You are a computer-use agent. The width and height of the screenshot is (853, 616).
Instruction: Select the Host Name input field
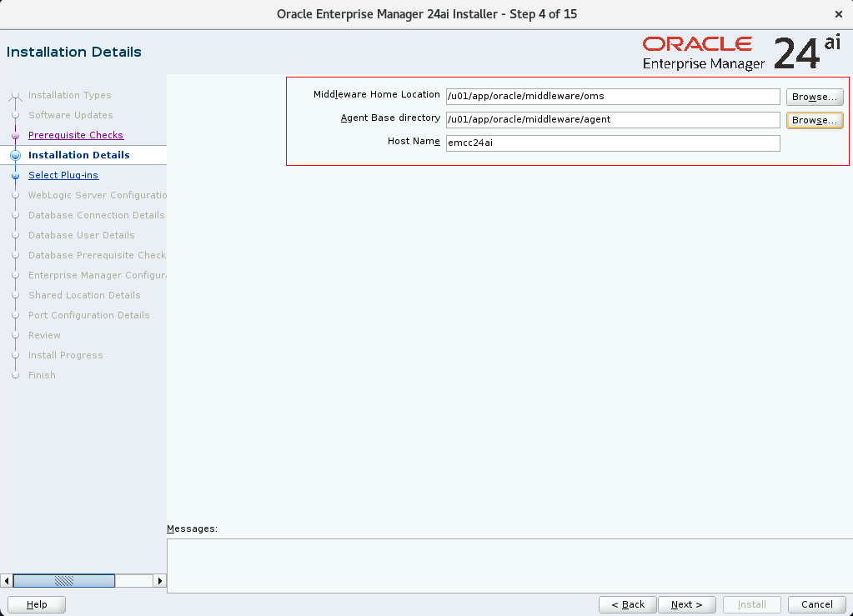613,143
